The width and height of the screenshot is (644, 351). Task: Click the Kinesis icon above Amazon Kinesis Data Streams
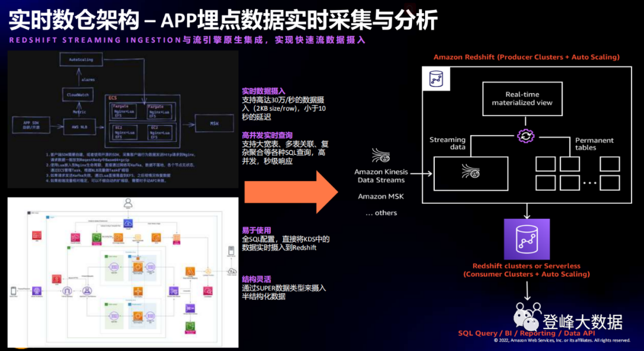[x=380, y=155]
